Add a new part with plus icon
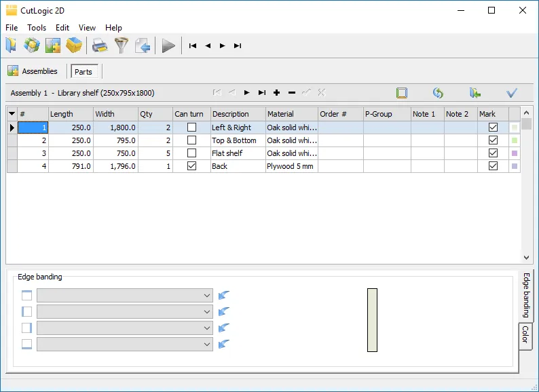This screenshot has width=539, height=392. point(277,93)
